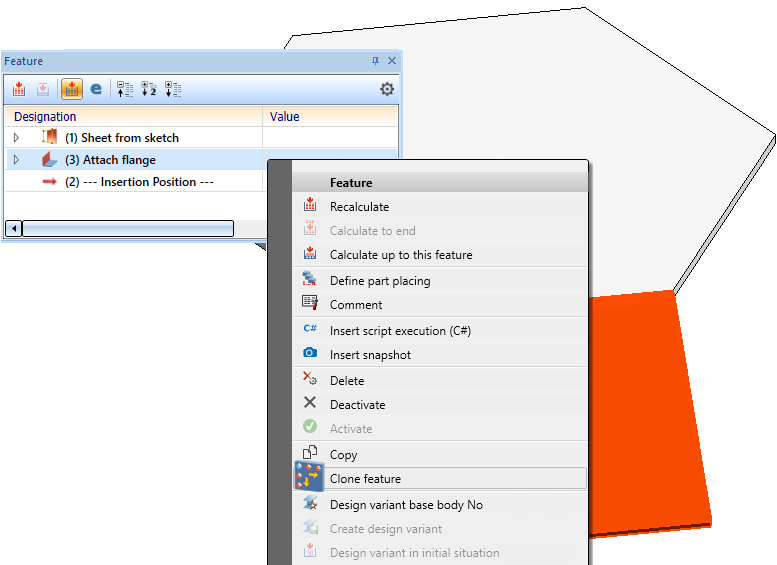Choose Calculate up to this feature
777x565 pixels.
tap(440, 255)
